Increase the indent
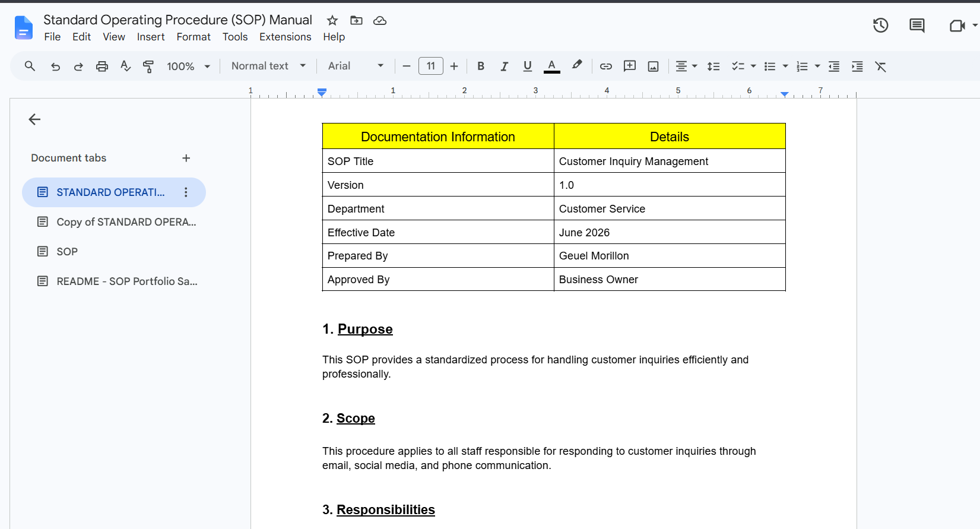Screen dimensions: 980x529 pyautogui.click(x=857, y=66)
